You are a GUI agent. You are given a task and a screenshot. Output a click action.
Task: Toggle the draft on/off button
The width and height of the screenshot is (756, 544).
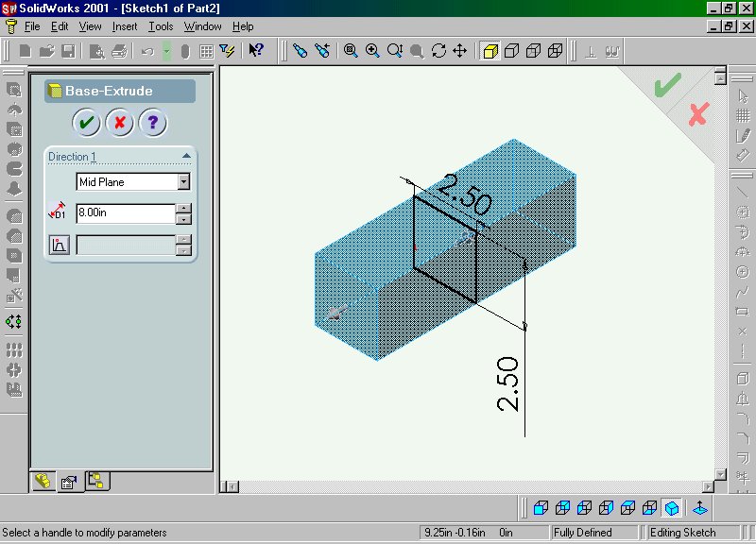(x=59, y=246)
